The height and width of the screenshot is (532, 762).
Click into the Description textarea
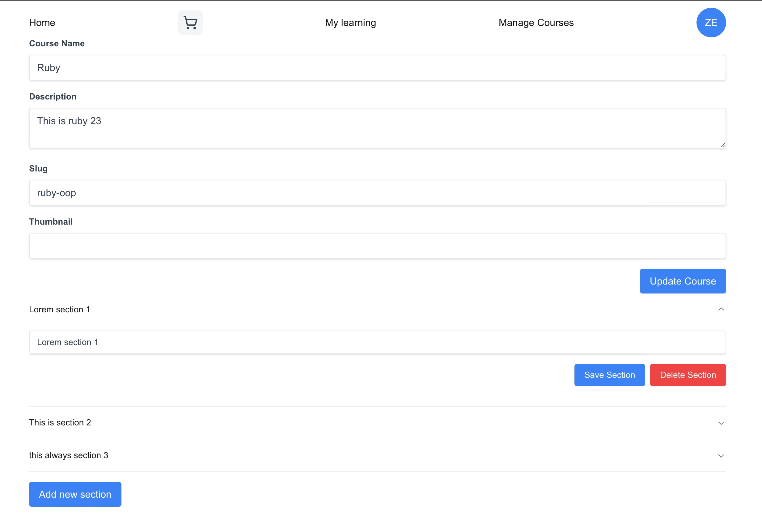(x=377, y=128)
